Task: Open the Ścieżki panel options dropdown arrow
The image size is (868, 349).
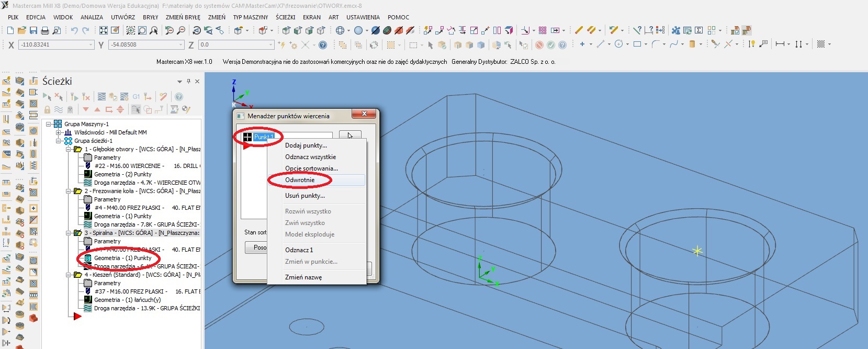Action: (x=179, y=82)
